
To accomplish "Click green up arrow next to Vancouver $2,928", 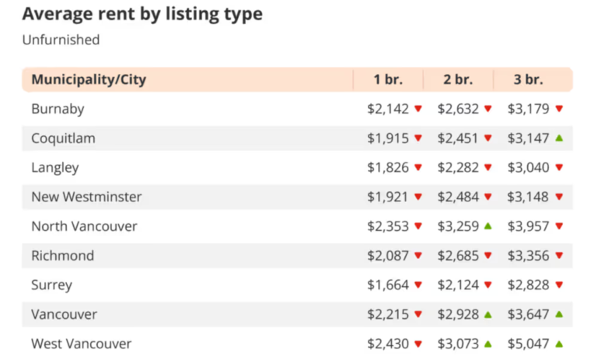I will tap(488, 314).
